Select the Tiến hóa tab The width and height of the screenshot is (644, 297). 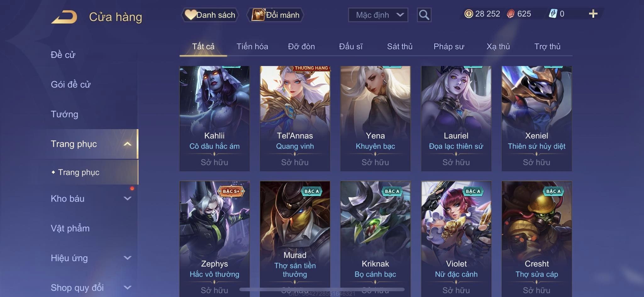tap(252, 46)
